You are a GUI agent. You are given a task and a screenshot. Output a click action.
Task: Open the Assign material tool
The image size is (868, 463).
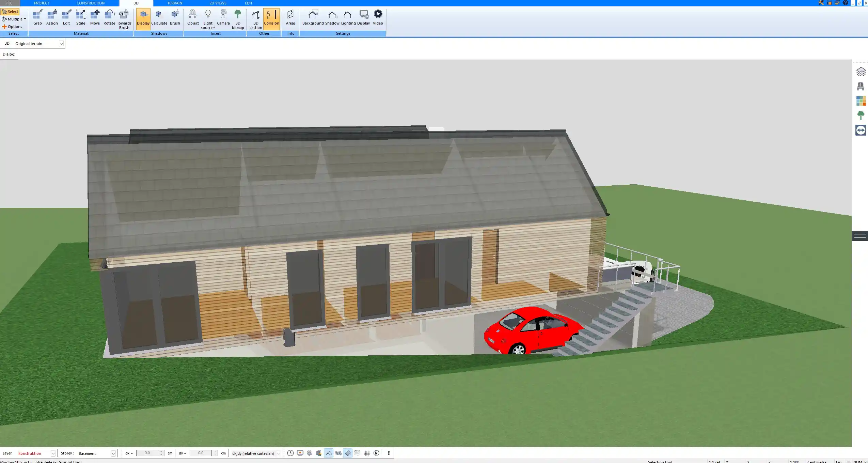click(52, 17)
